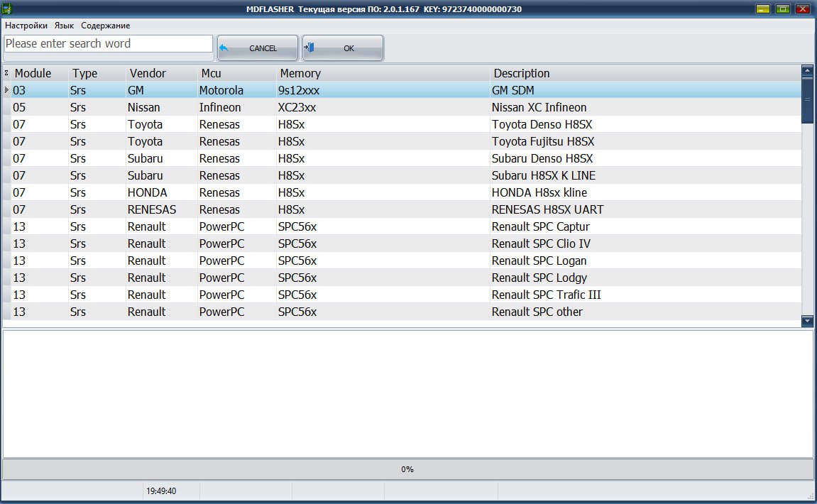Viewport: 817px width, 504px height.
Task: Click the Motorola Mcu cell
Action: (x=236, y=90)
